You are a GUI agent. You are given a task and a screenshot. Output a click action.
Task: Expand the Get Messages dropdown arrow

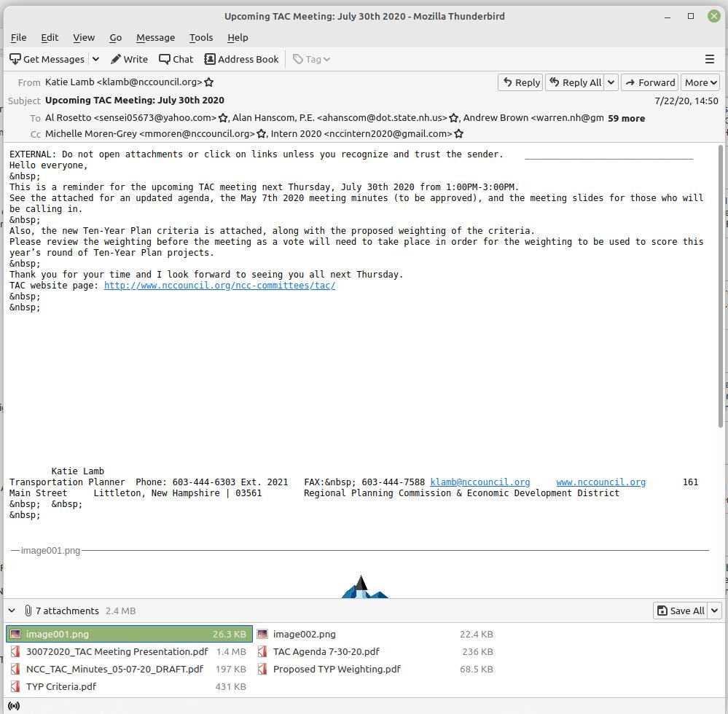pos(95,59)
